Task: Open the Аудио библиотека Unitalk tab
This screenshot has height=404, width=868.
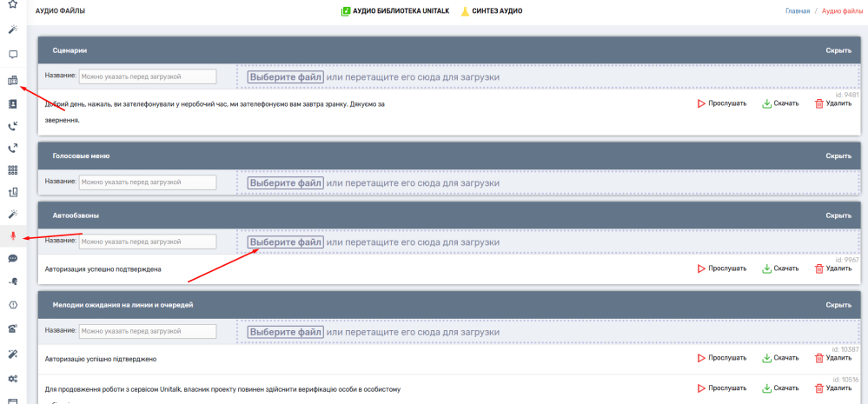Action: coord(395,11)
